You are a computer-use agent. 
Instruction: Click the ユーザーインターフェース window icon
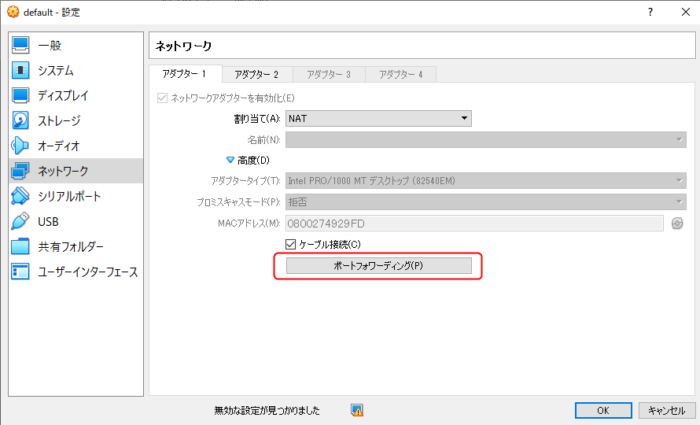click(x=21, y=271)
